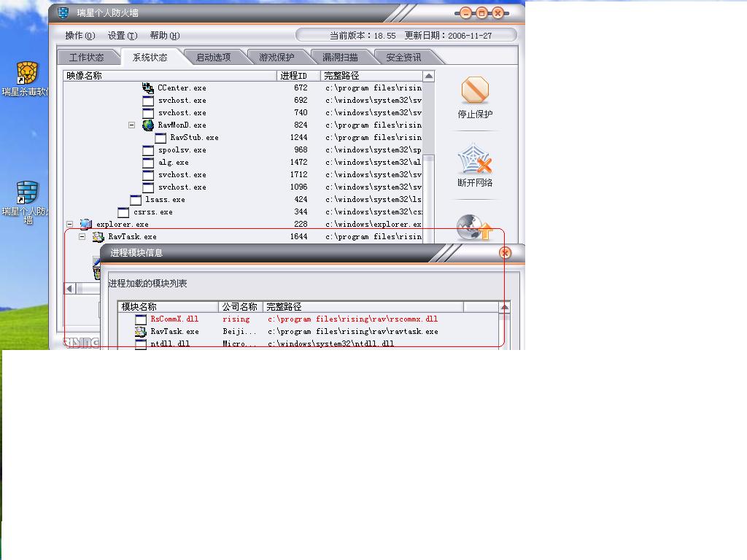Select the svchost.exe row with PID 740
747x560 pixels.
point(242,113)
